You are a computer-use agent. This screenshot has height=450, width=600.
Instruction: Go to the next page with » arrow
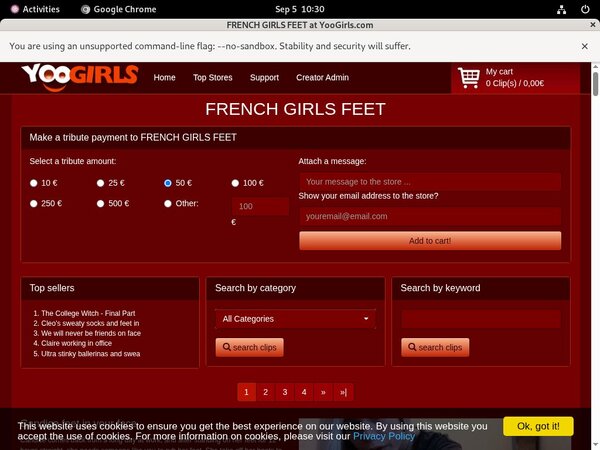(323, 392)
